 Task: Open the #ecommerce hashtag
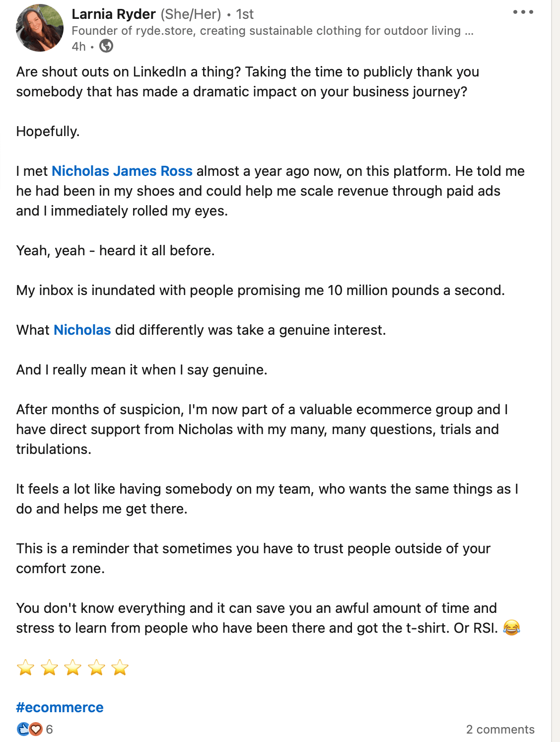(x=60, y=707)
